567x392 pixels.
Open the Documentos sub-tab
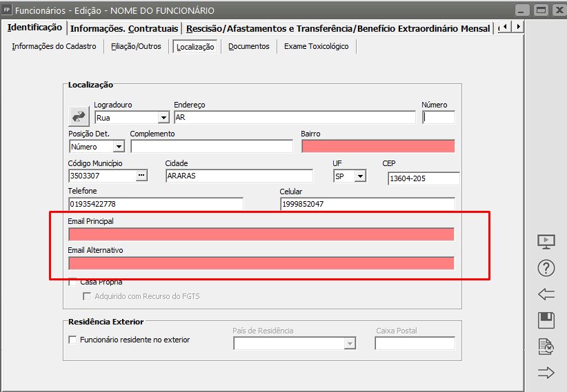[248, 47]
